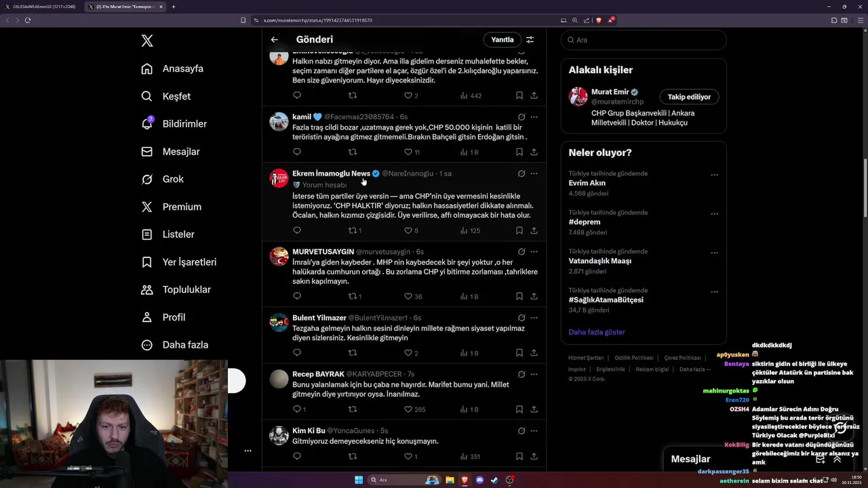The image size is (868, 488).
Task: Open the #SağlıkAtamaBütçesi trend
Action: click(x=606, y=300)
